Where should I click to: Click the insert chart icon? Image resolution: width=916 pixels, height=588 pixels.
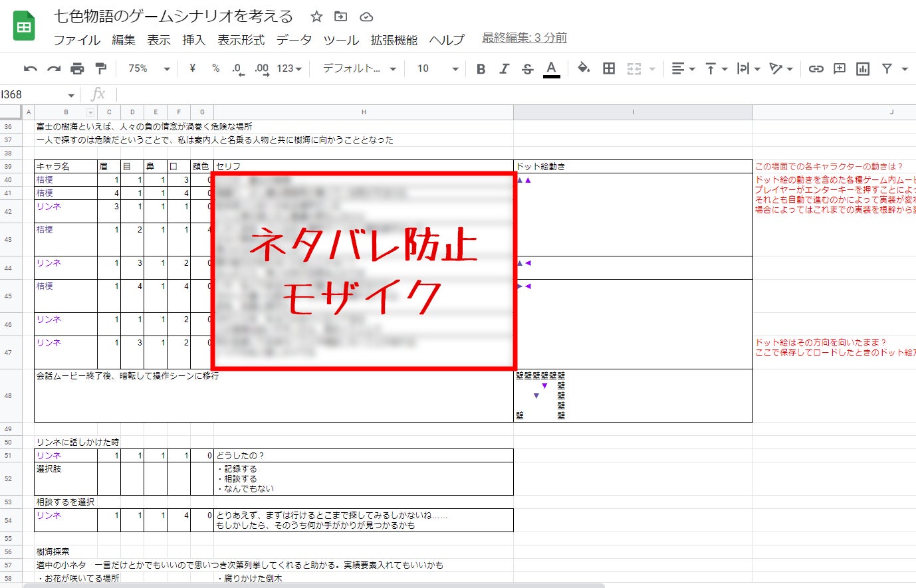(863, 68)
